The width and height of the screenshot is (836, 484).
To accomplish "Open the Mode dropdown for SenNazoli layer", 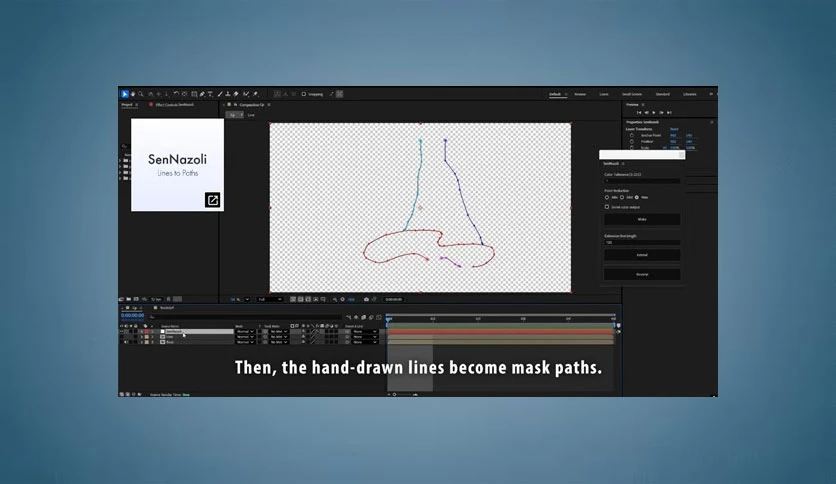I will coord(245,332).
